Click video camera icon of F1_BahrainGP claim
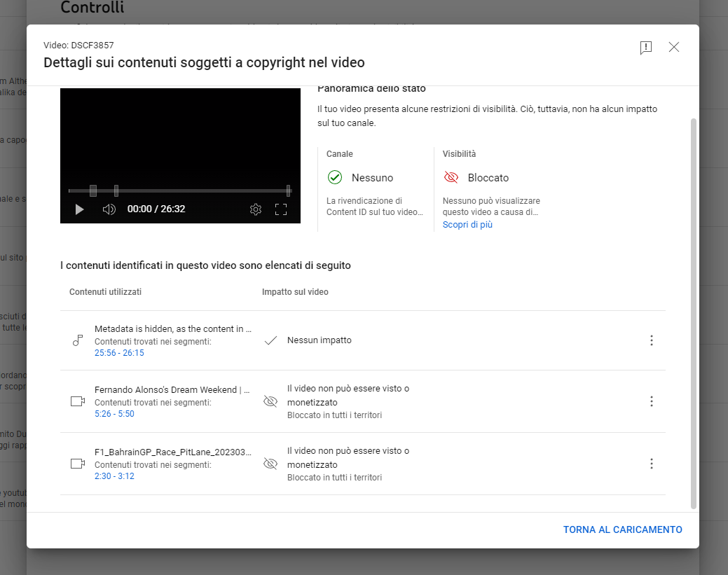728x575 pixels. (x=78, y=464)
